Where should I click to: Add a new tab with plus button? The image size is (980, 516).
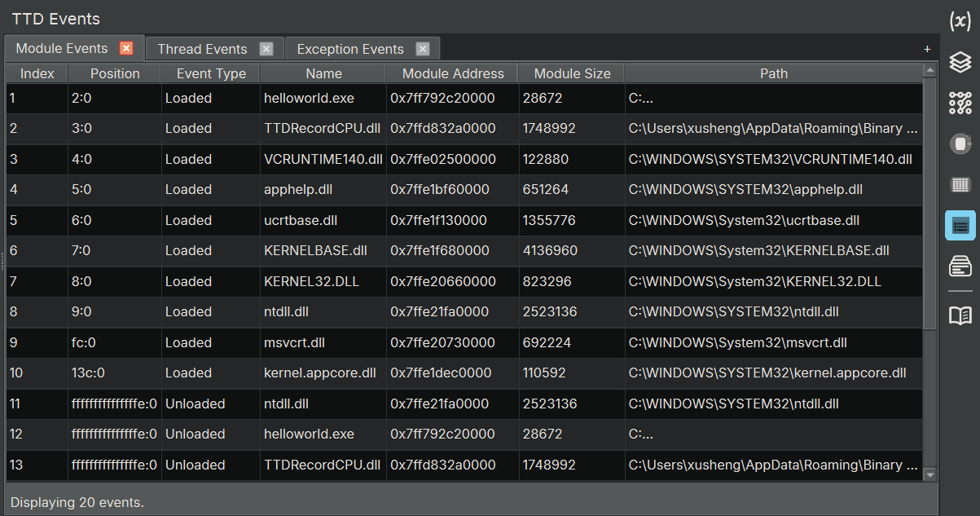coord(927,49)
